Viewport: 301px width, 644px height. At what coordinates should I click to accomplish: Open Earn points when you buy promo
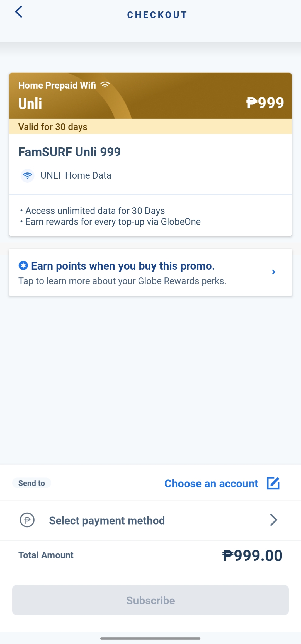151,272
